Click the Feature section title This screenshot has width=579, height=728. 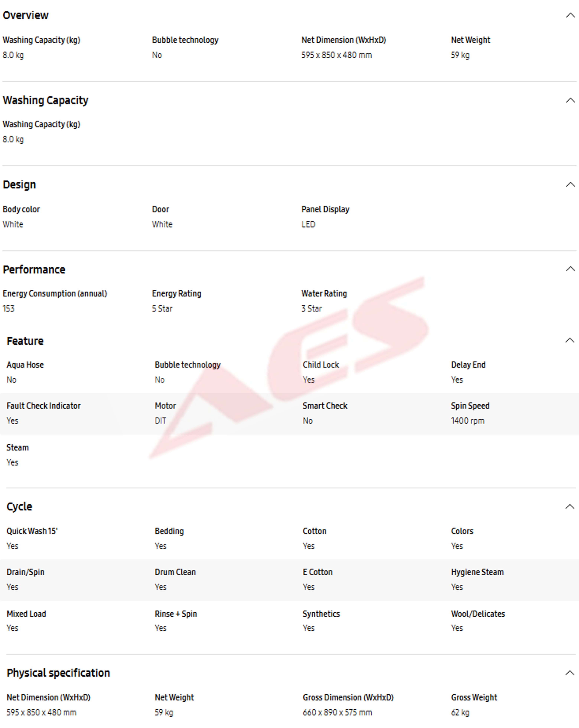pos(25,341)
